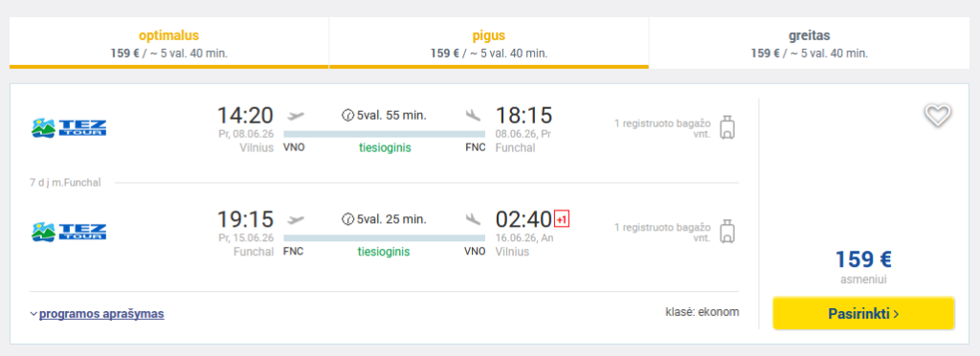Click the return flight luggage icon
This screenshot has width=980, height=356.
coord(727,231)
